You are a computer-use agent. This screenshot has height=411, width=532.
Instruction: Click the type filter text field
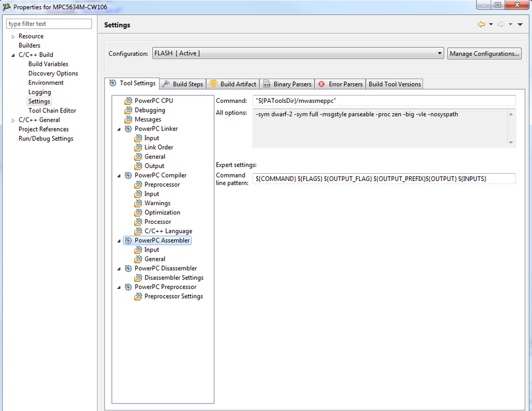click(49, 24)
